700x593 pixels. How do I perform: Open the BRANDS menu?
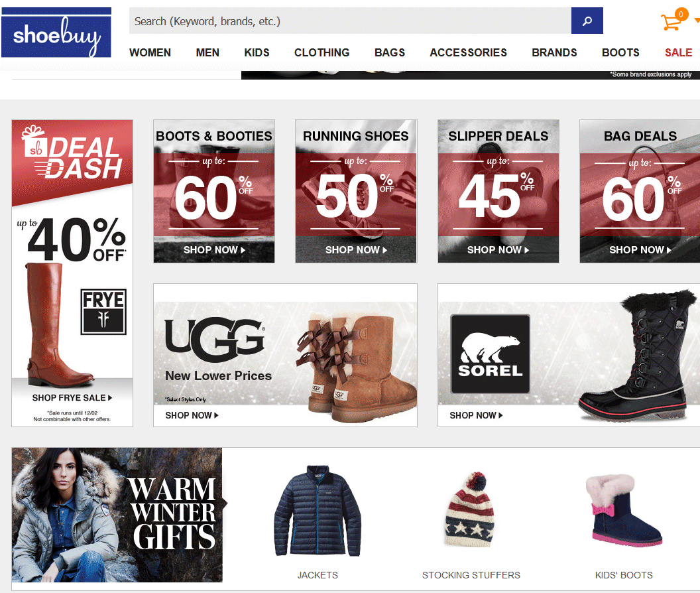tap(554, 52)
